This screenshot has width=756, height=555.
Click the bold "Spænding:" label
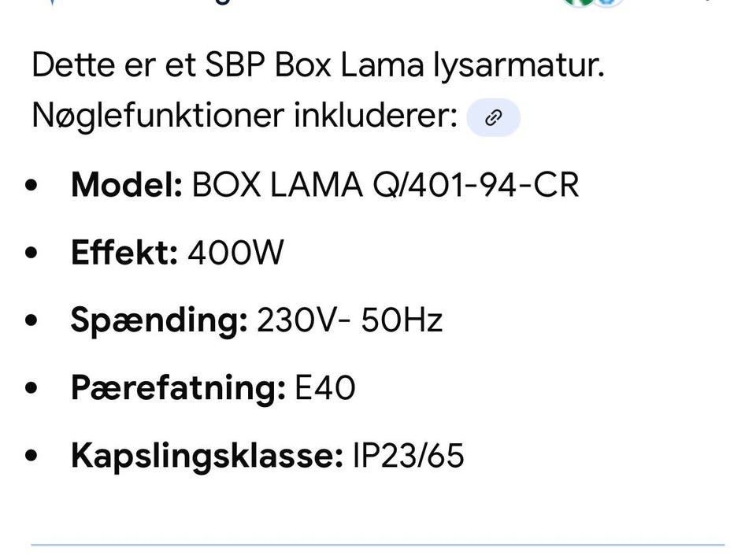tap(159, 320)
